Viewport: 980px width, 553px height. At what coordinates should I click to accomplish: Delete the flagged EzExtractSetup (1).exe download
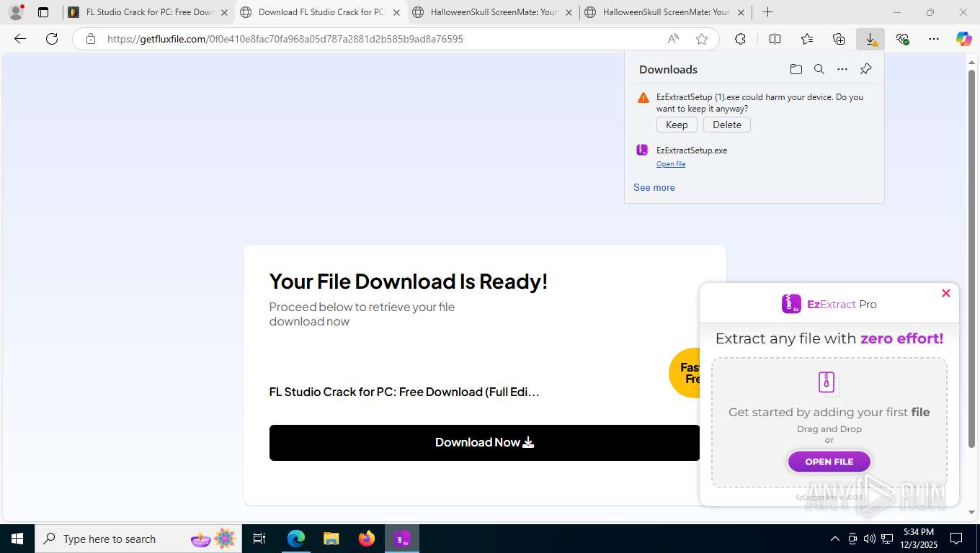[727, 125]
